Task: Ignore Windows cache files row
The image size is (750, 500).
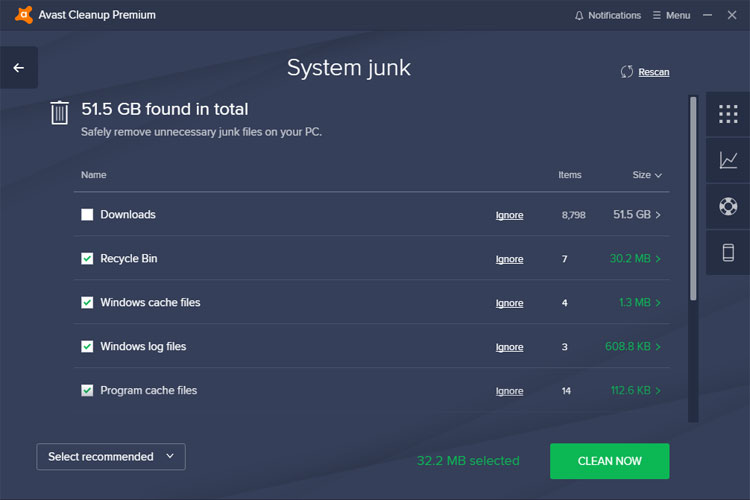Action: tap(509, 303)
